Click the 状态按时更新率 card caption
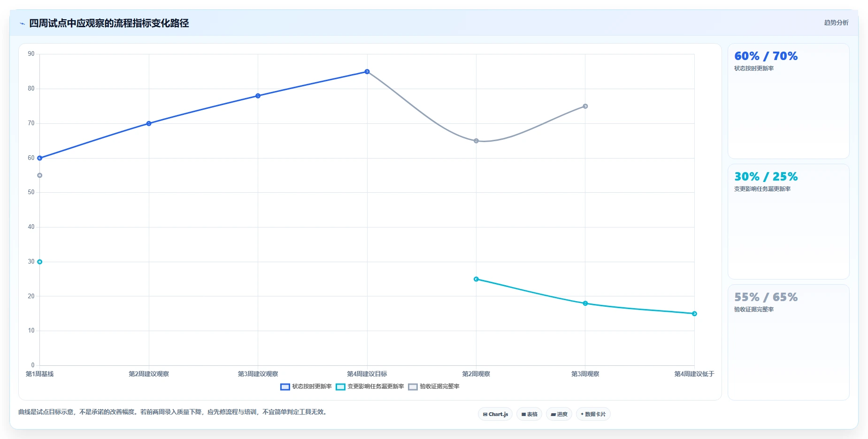The image size is (868, 439). pos(754,68)
